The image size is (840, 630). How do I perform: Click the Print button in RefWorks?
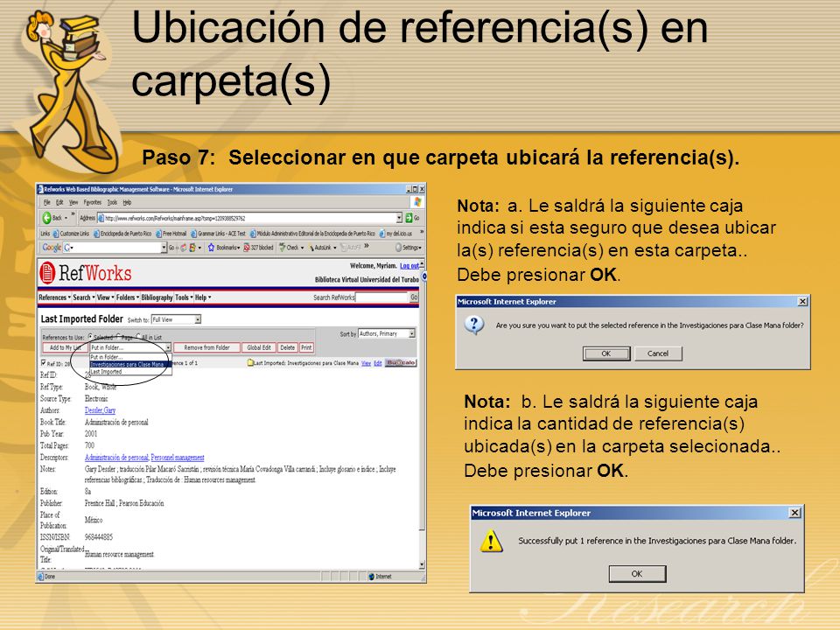tap(306, 347)
